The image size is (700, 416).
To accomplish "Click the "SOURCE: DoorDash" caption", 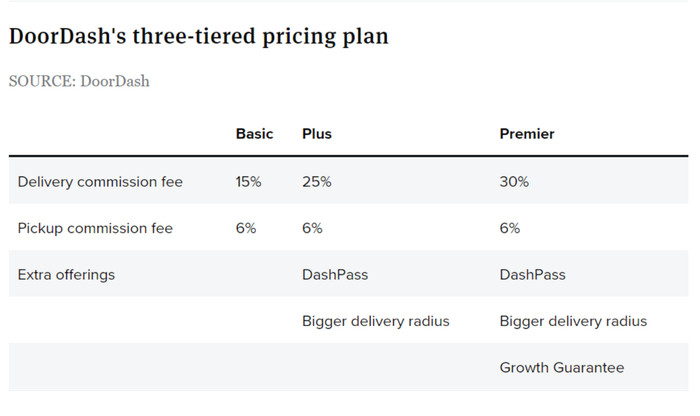I will [79, 81].
